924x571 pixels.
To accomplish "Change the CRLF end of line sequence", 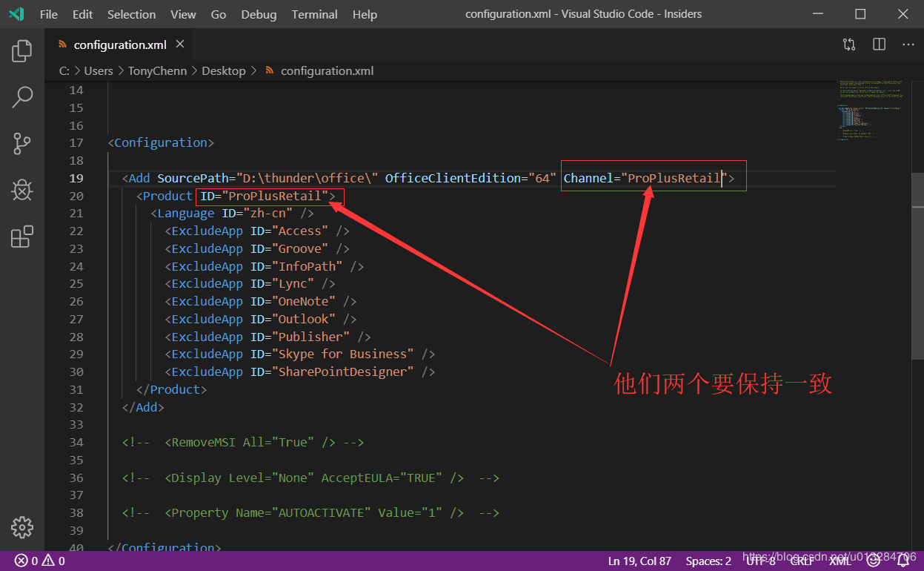I will tap(802, 561).
